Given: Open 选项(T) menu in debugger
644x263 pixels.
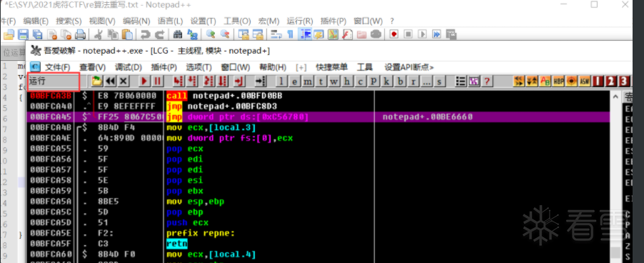Looking at the screenshot, I should tap(198, 67).
